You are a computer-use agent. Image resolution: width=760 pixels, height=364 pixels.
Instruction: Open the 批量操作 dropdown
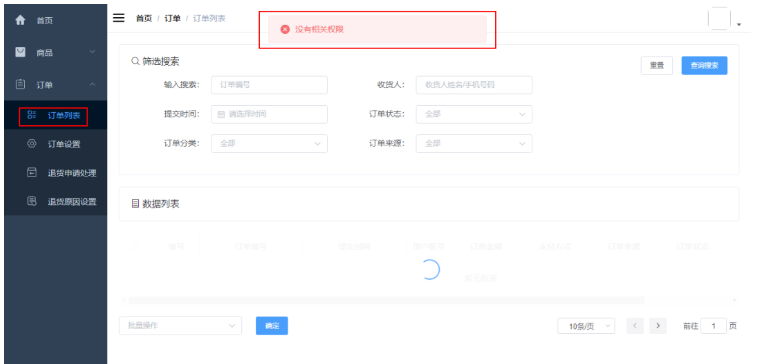coord(180,326)
